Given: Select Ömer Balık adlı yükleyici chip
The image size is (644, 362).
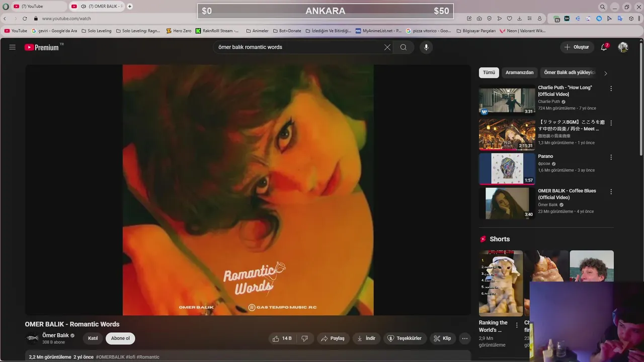Looking at the screenshot, I should 570,73.
